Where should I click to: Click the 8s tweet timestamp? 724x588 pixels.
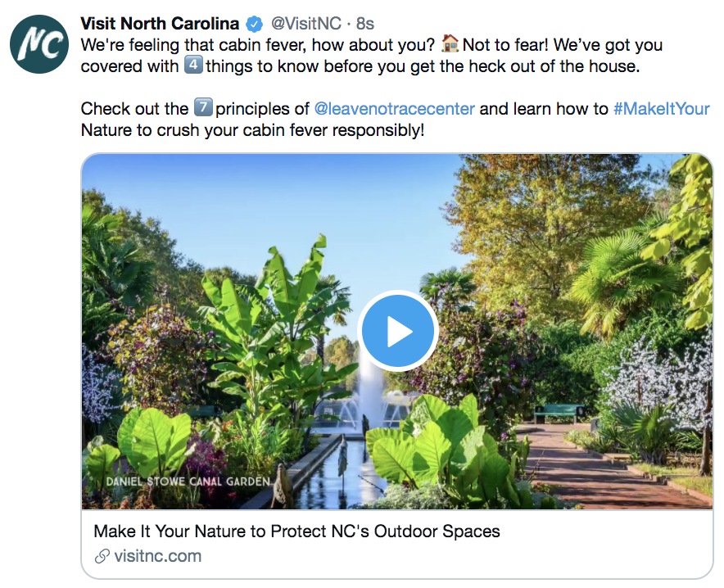[364, 24]
